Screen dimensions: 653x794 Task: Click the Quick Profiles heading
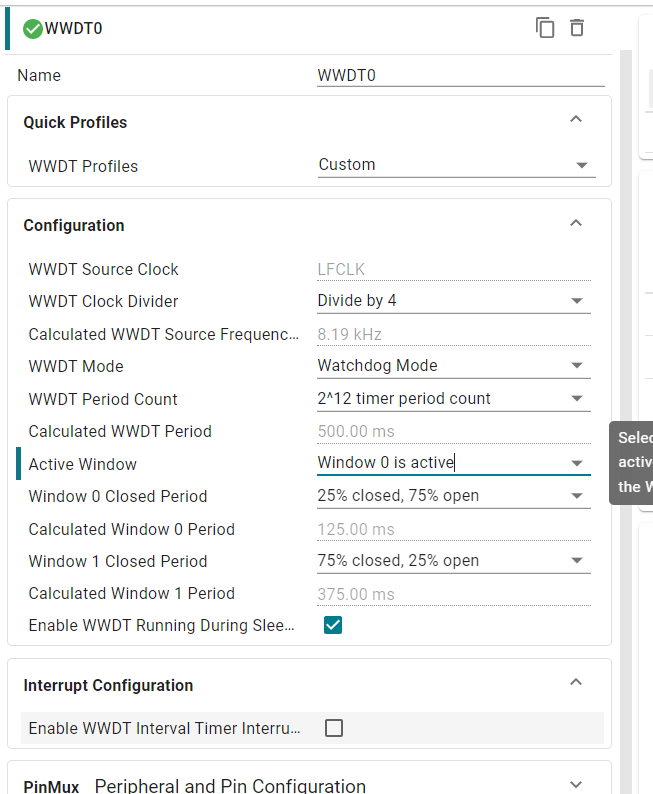click(x=75, y=123)
